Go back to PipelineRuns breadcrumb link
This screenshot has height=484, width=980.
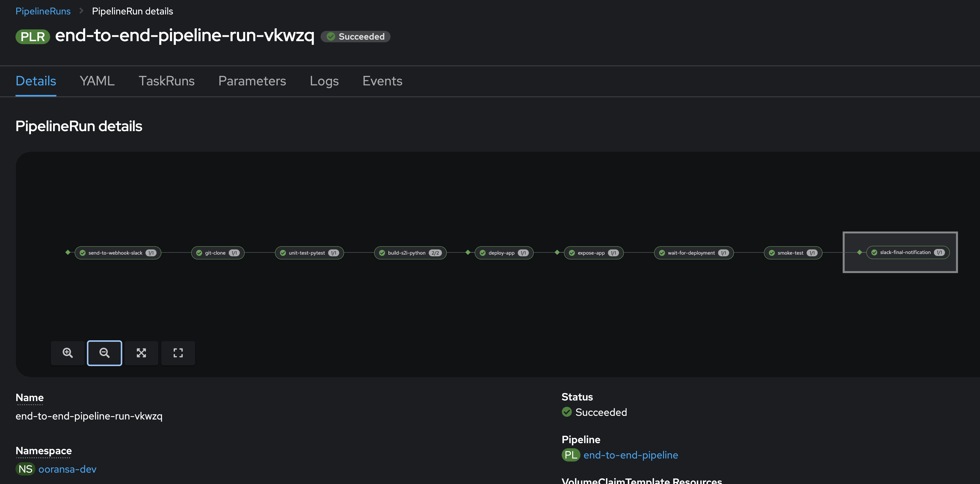click(43, 11)
